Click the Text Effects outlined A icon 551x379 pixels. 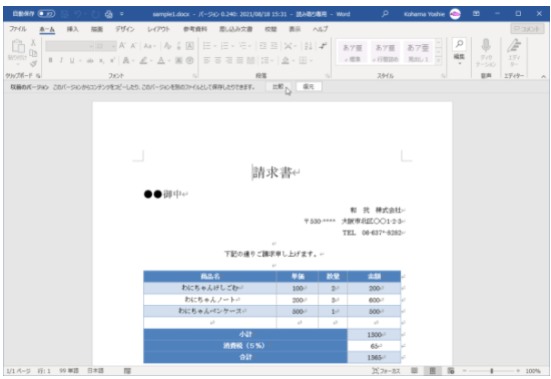[x=126, y=60]
